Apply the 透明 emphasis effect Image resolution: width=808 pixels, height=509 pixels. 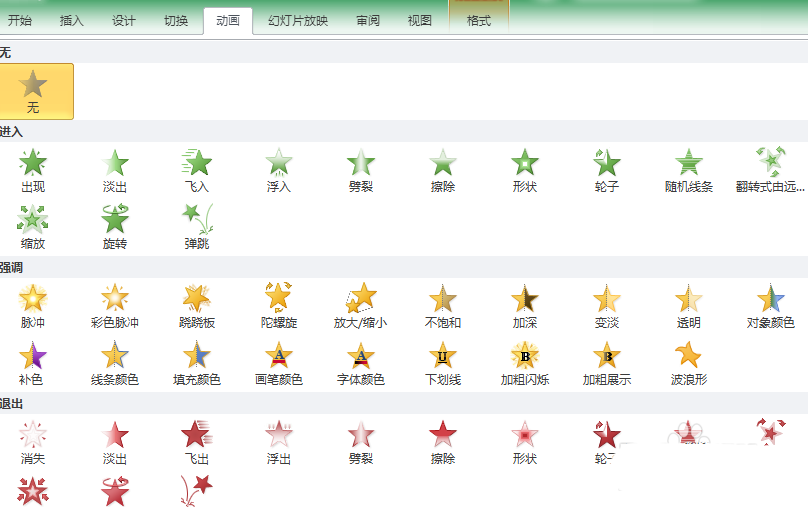[x=689, y=307]
